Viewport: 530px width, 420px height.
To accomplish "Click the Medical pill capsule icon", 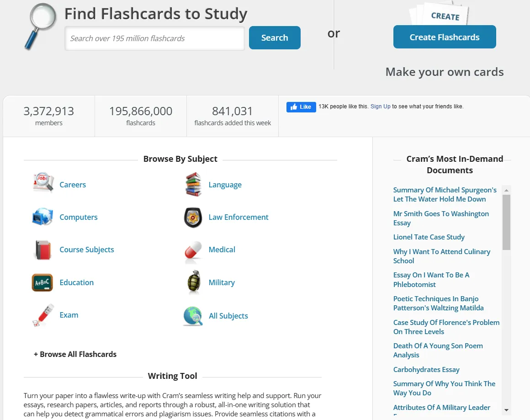I will tap(193, 251).
